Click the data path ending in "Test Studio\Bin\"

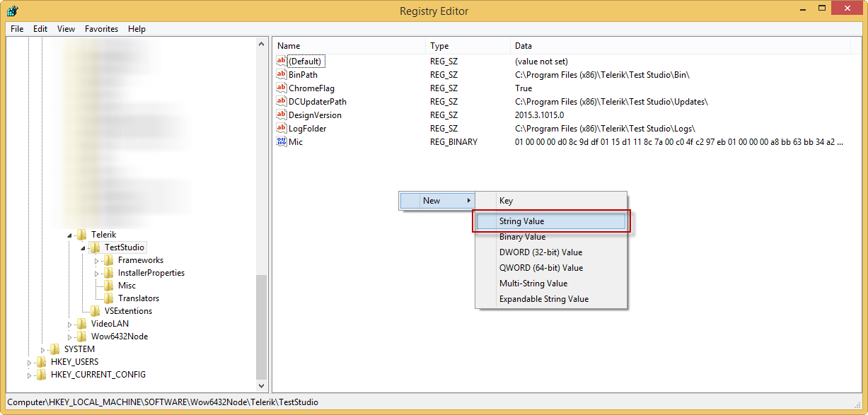[x=602, y=75]
